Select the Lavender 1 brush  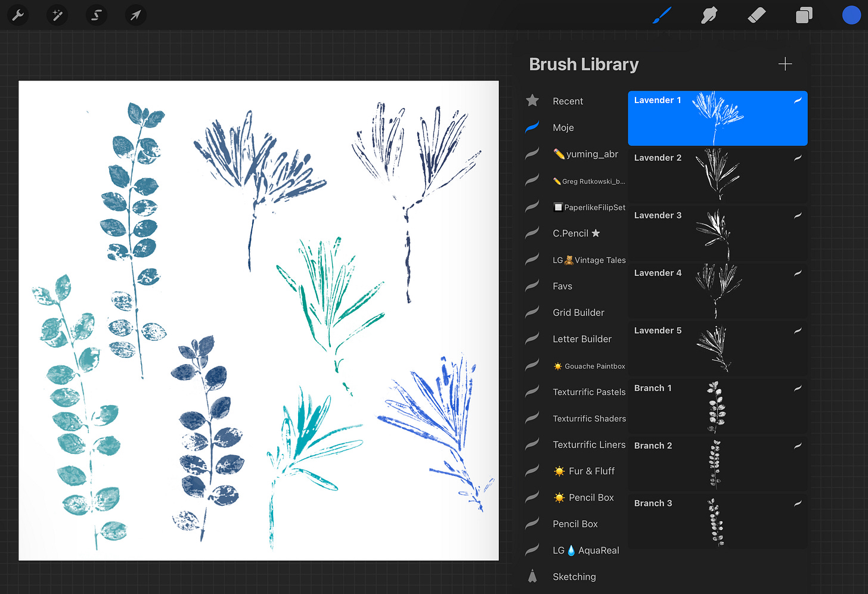(x=718, y=118)
